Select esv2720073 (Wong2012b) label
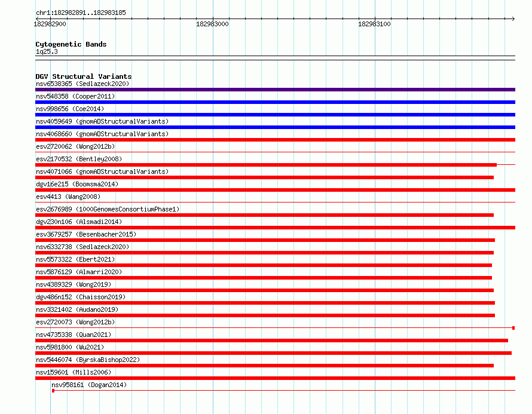Screen dimensions: 532x414 point(75,322)
